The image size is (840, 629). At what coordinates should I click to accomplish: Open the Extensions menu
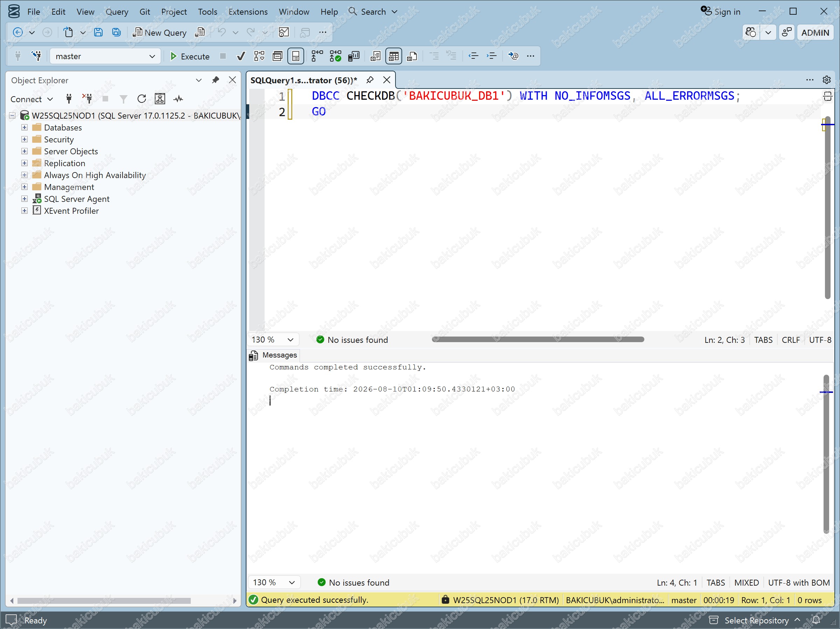[248, 12]
